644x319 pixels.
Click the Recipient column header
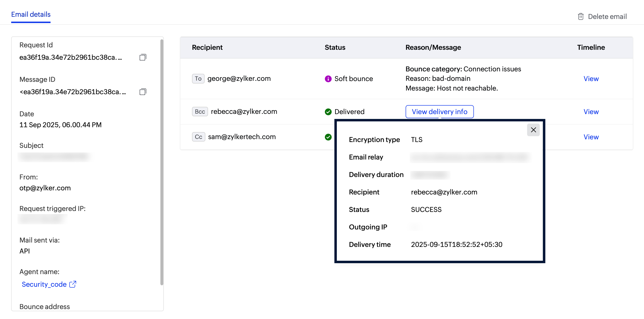click(x=207, y=47)
